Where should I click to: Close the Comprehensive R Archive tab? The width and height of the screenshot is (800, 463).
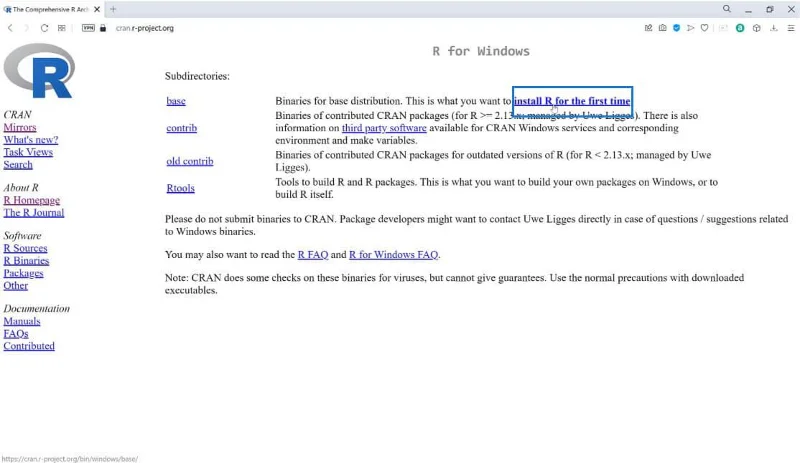pyautogui.click(x=97, y=9)
